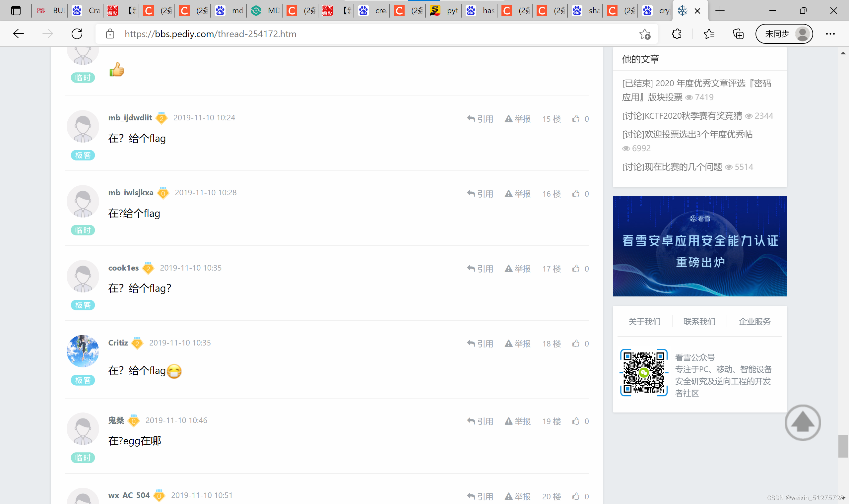Switch to the has tab
Viewport: 849px width, 504px height.
pos(480,11)
